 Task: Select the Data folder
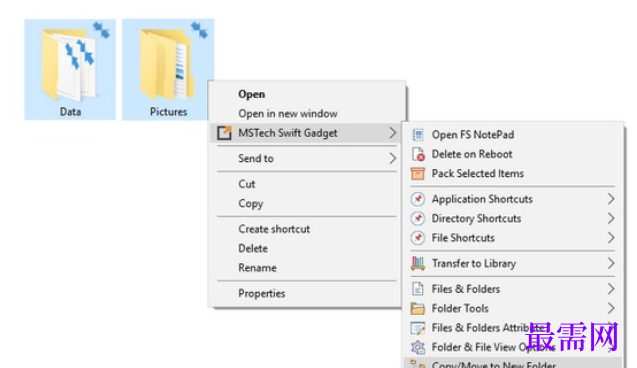pyautogui.click(x=70, y=69)
